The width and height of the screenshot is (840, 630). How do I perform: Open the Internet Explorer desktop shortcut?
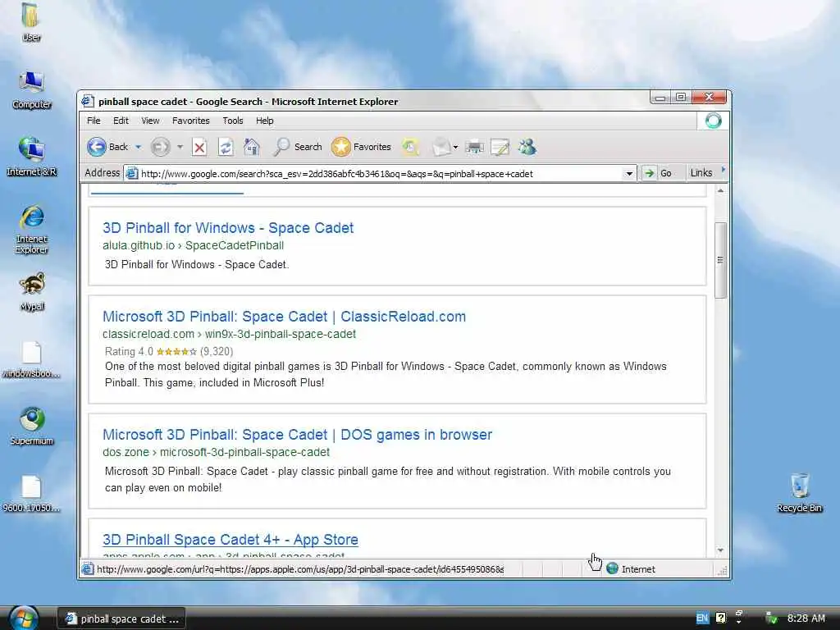(32, 229)
